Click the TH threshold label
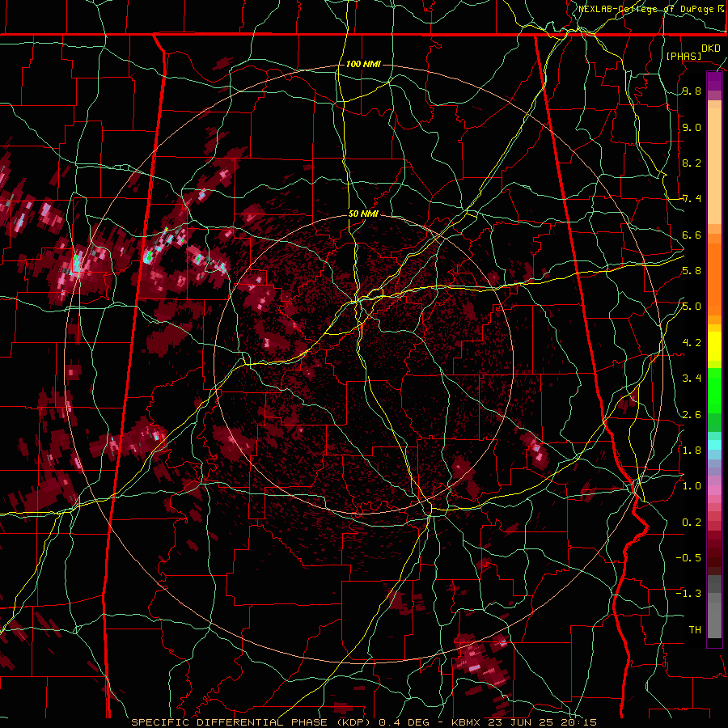 pos(695,629)
